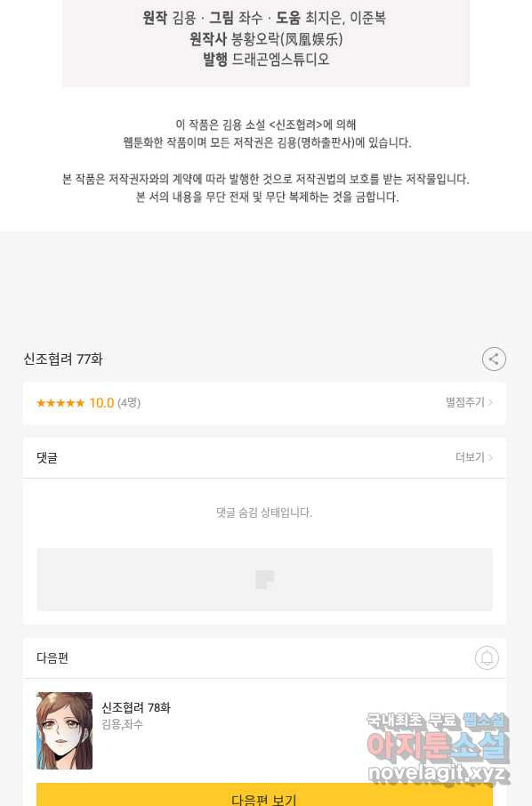Click the 신조협려 77화 episode title

pos(63,359)
